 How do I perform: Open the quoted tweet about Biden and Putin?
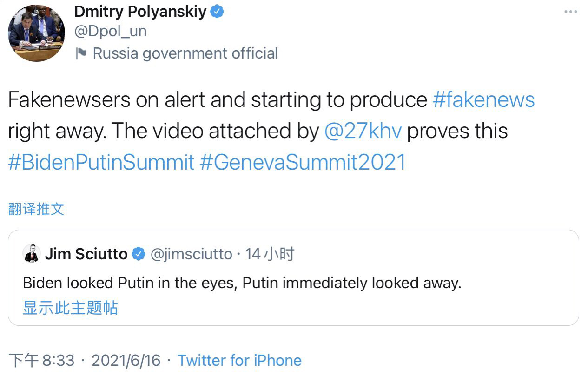(242, 283)
